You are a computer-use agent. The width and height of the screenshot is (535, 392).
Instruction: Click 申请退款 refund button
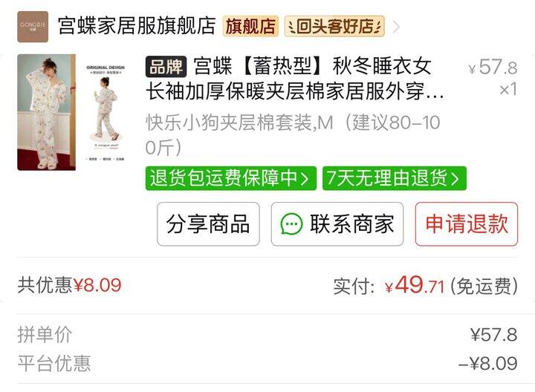[x=467, y=224]
